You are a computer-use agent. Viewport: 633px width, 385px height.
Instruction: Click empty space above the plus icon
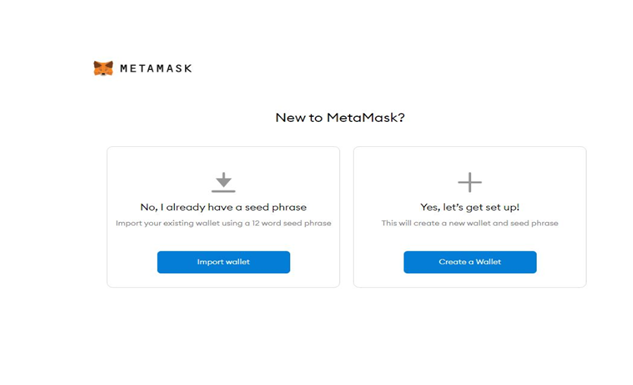470,159
